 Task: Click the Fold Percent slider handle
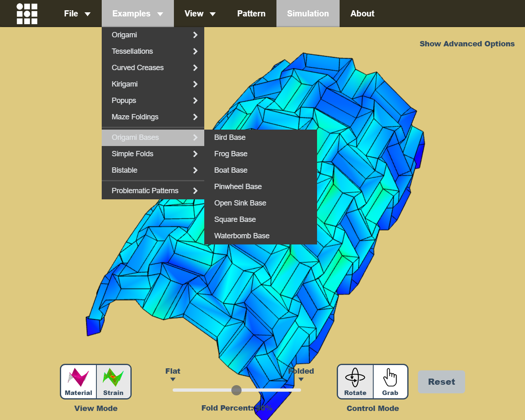pyautogui.click(x=236, y=390)
